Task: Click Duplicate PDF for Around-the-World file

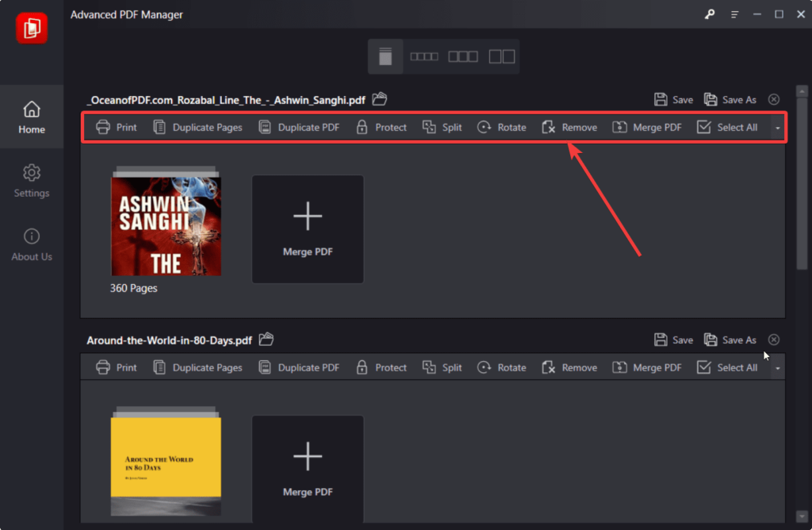Action: coord(299,368)
